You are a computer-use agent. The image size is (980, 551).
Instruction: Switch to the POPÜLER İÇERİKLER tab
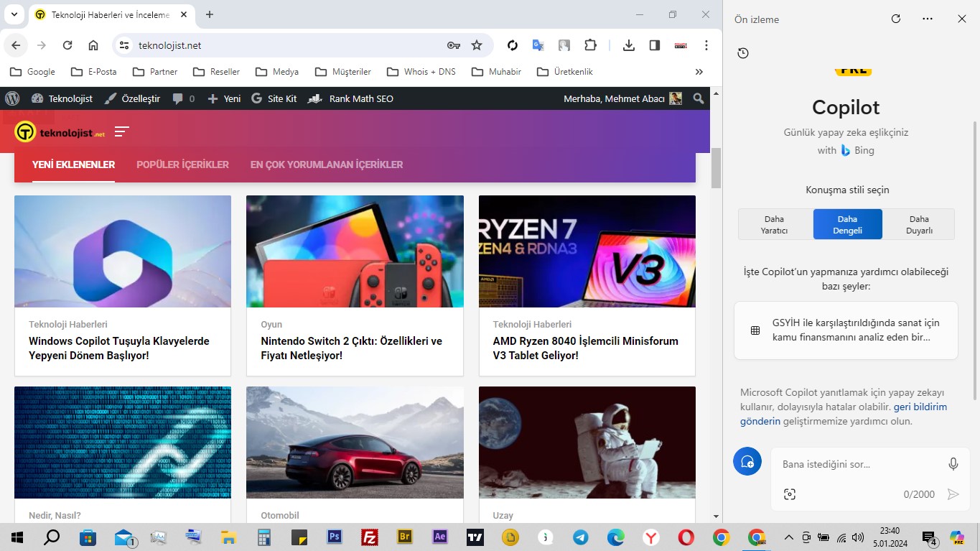click(x=182, y=165)
